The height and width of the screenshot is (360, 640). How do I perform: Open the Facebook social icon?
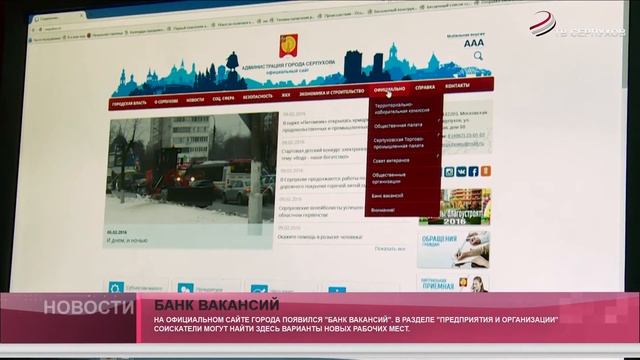473,171
